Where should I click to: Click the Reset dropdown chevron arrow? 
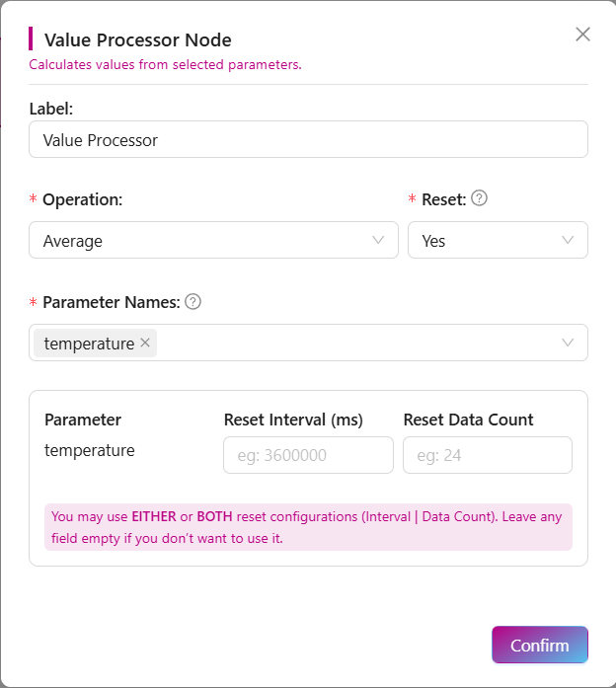[568, 240]
